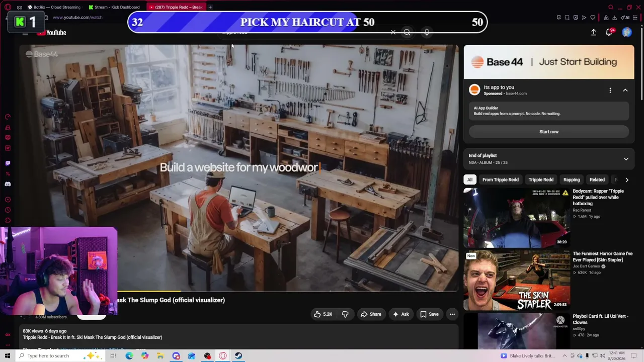The image size is (644, 362).
Task: Dislike the Trippie Redd video
Action: tap(345, 314)
